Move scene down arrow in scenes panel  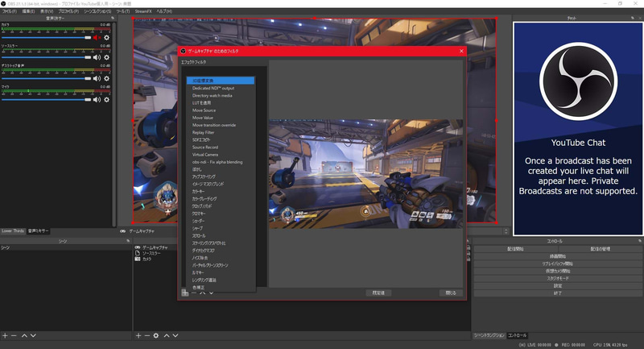[x=33, y=335]
